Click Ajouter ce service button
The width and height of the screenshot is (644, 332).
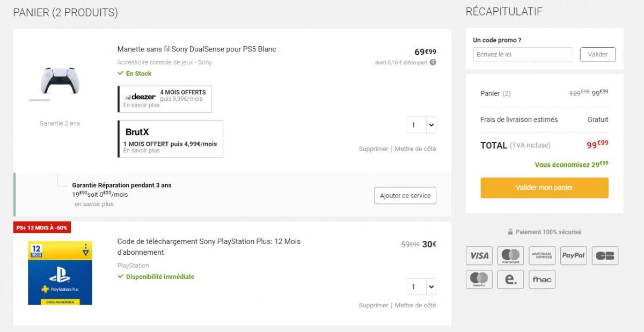click(405, 196)
